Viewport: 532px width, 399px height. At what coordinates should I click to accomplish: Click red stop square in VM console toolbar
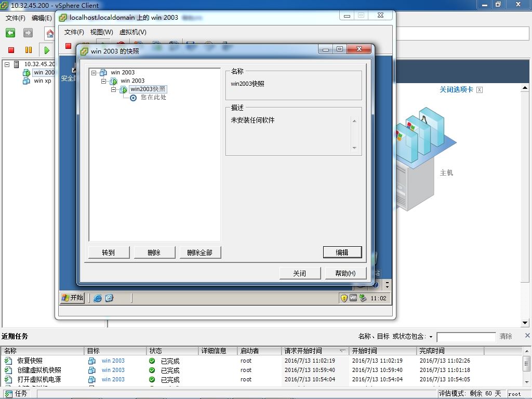pos(68,46)
